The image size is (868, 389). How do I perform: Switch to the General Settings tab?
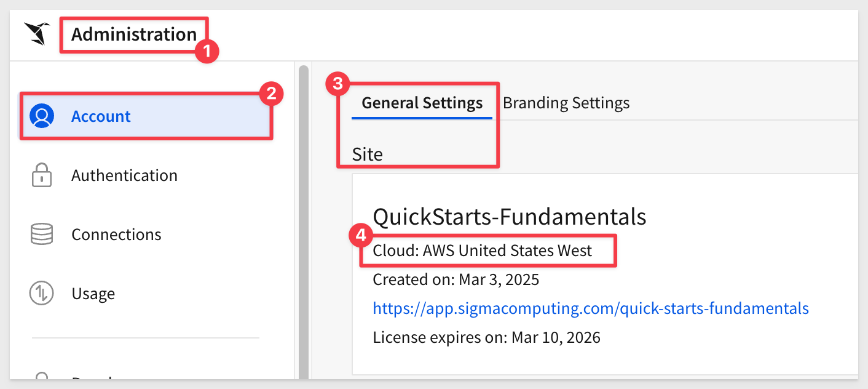(x=422, y=103)
